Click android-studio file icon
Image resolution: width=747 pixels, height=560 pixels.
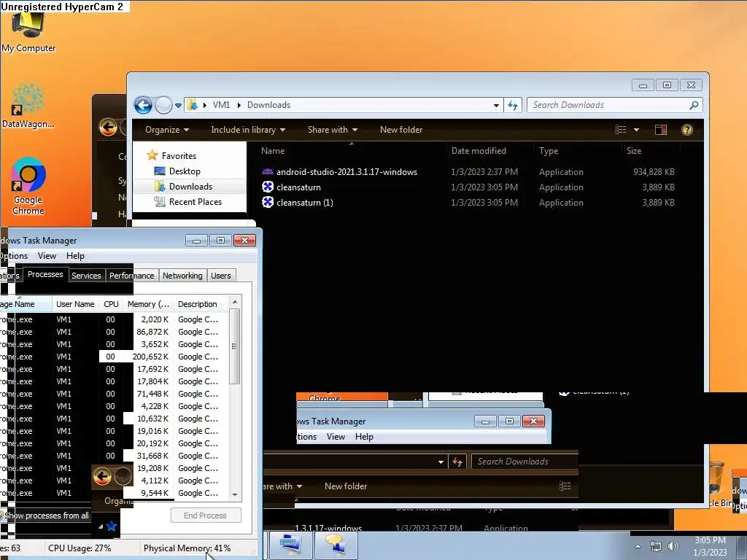pos(268,172)
